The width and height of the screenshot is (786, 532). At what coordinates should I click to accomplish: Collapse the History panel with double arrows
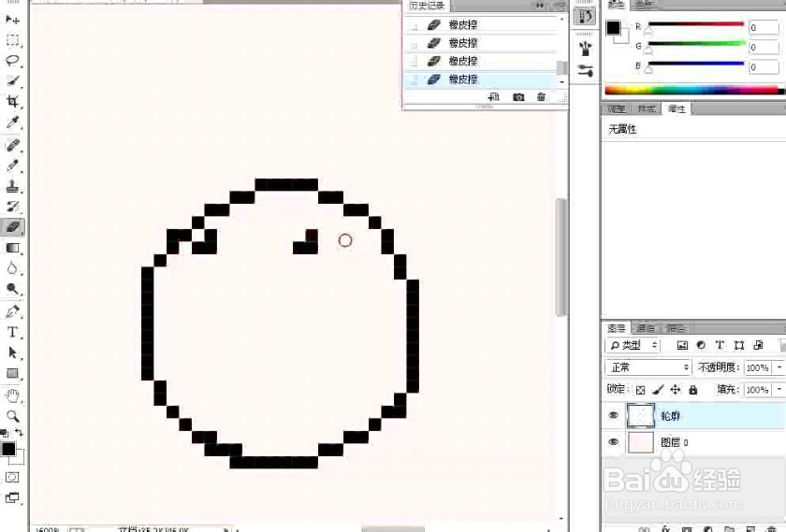pyautogui.click(x=540, y=6)
